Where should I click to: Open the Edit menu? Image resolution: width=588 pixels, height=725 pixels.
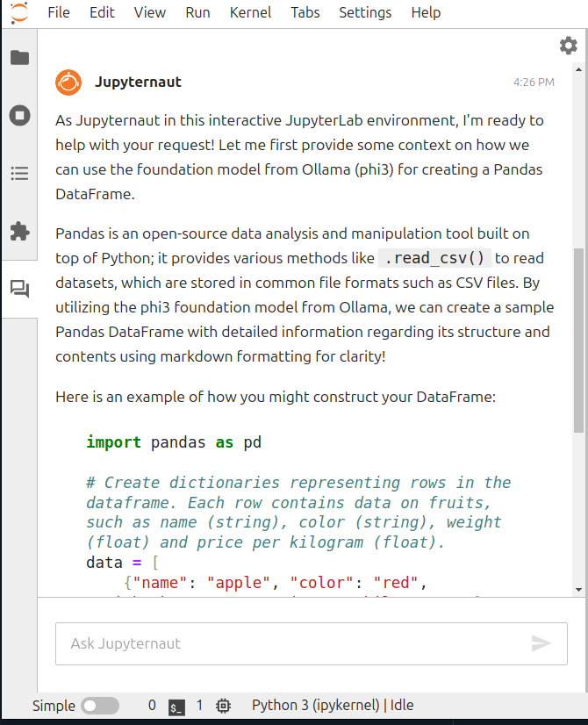(102, 12)
